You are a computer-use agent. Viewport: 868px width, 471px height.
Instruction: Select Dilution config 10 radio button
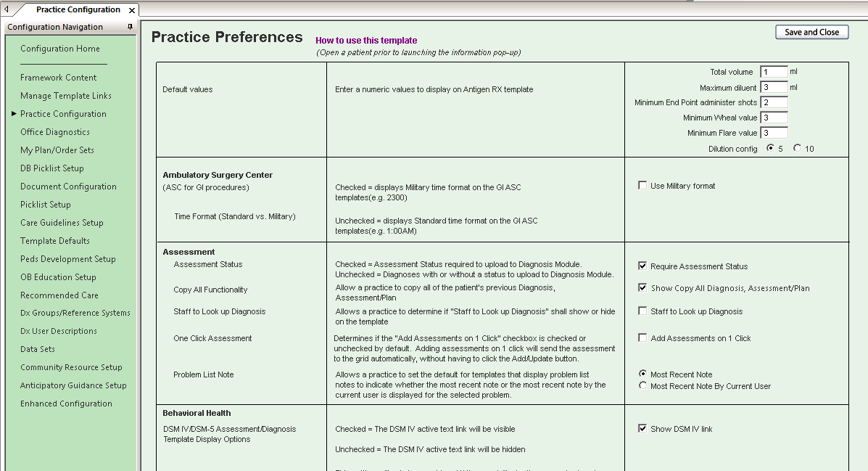pyautogui.click(x=797, y=148)
